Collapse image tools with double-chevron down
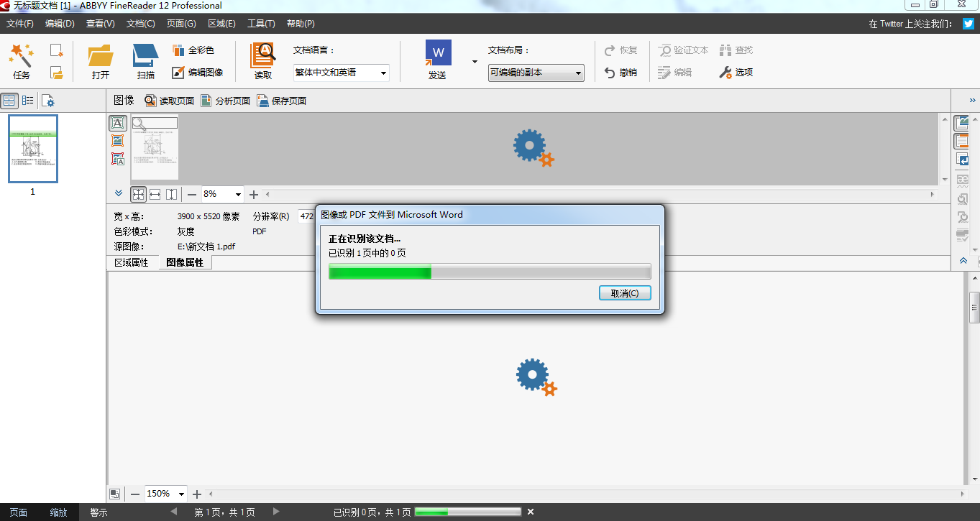This screenshot has width=980, height=521. [118, 193]
